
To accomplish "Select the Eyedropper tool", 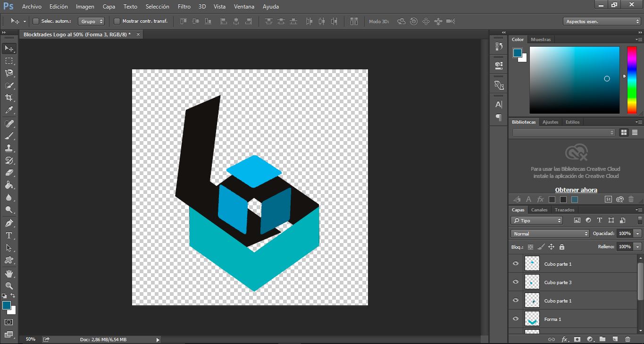I will (x=9, y=110).
